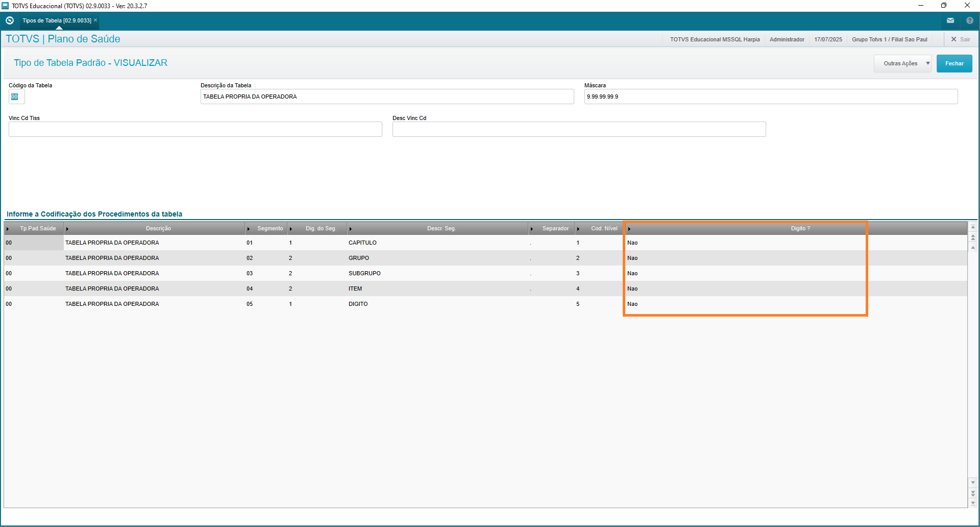
Task: Sort by Cod. Nível column header
Action: [601, 228]
